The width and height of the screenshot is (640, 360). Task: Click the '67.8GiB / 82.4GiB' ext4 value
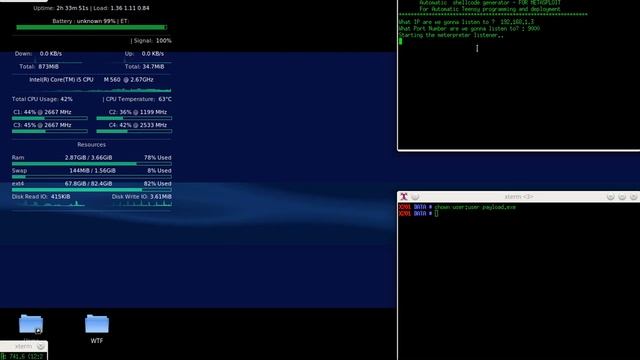click(88, 184)
